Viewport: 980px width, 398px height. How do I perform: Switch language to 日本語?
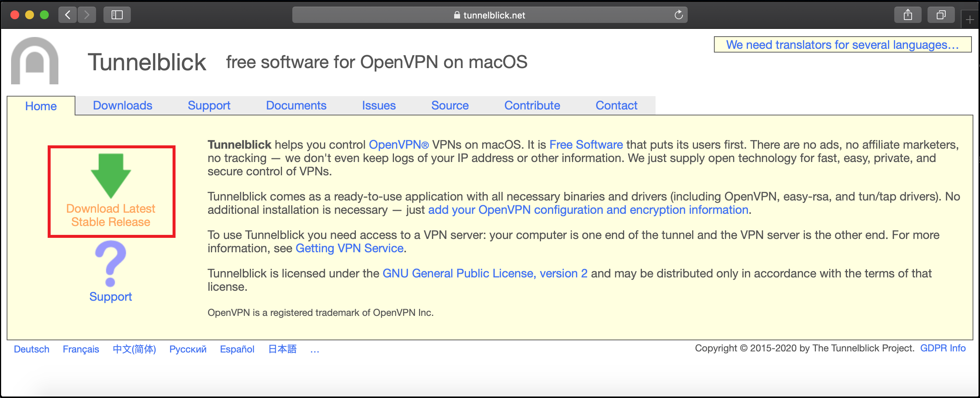(282, 349)
